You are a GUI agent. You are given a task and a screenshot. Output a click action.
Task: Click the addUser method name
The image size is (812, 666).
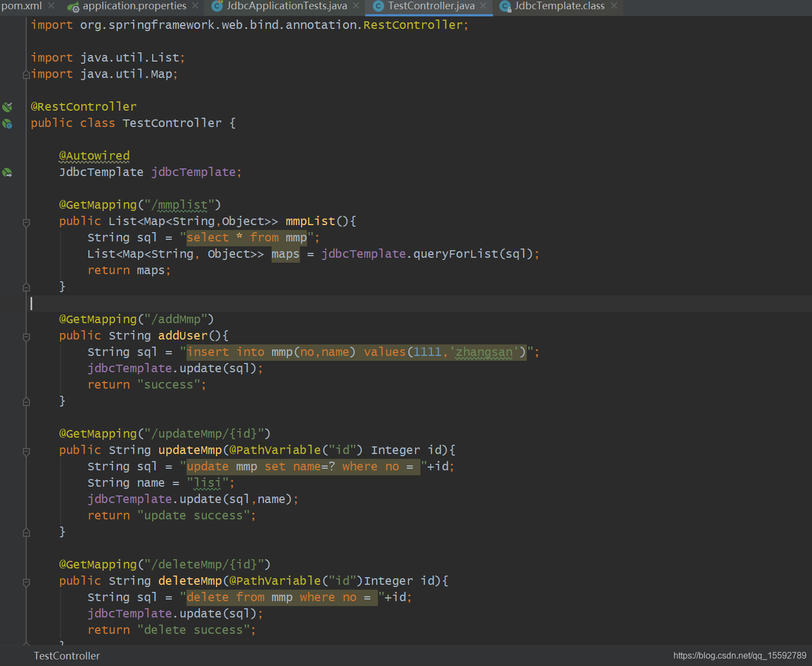coord(183,336)
